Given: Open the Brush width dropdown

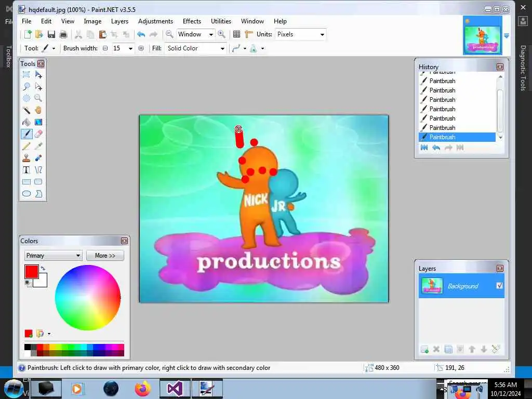Looking at the screenshot, I should coord(130,48).
